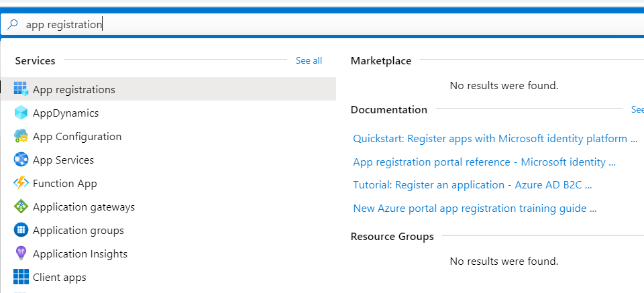644x293 pixels.
Task: Open Quickstart: Register apps documentation link
Action: pyautogui.click(x=494, y=139)
